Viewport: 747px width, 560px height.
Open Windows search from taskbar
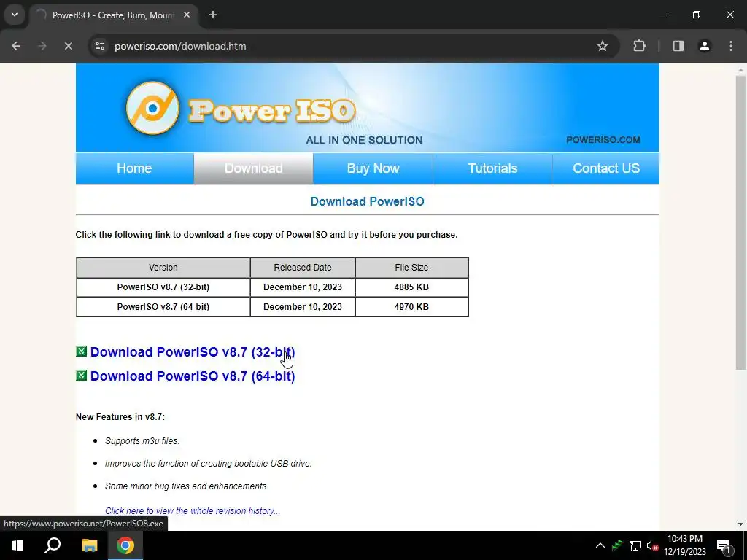[53, 545]
